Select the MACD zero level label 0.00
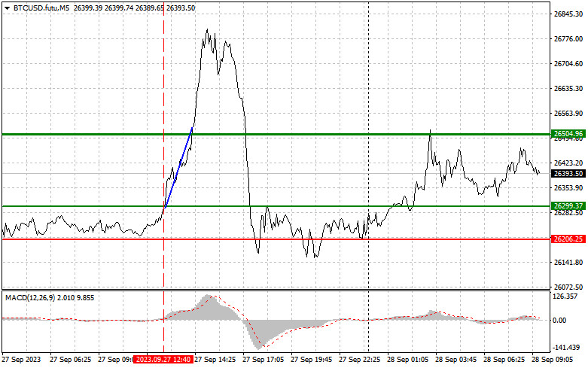 point(559,321)
